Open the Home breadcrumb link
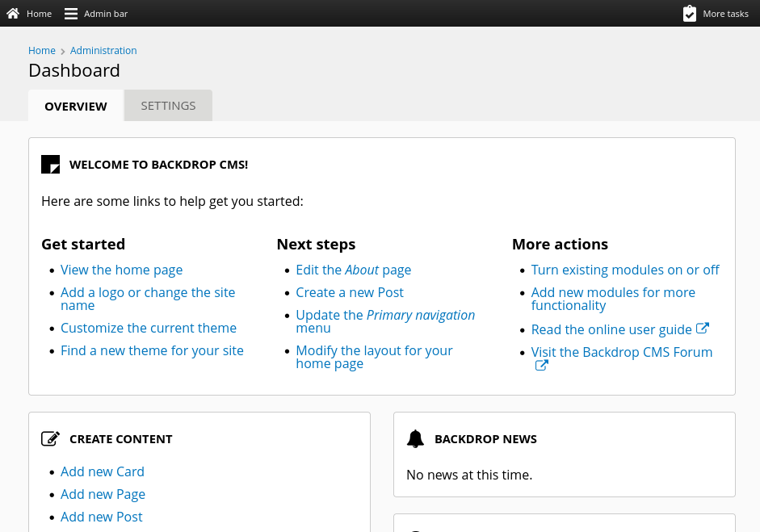760x532 pixels. 42,50
